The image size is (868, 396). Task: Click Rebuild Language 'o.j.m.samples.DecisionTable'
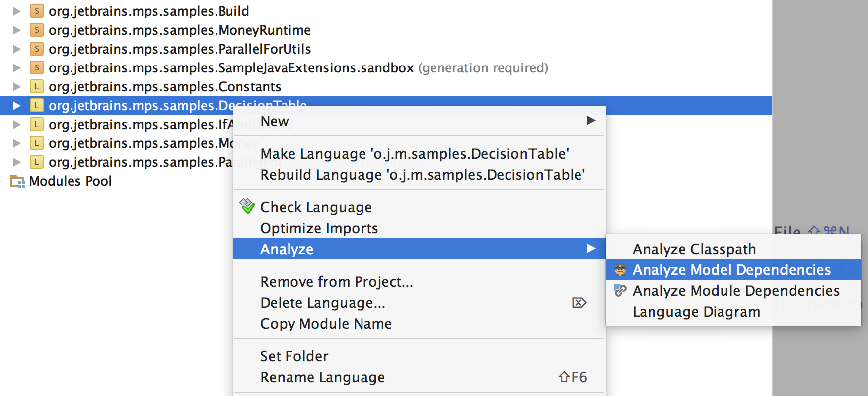pos(423,175)
